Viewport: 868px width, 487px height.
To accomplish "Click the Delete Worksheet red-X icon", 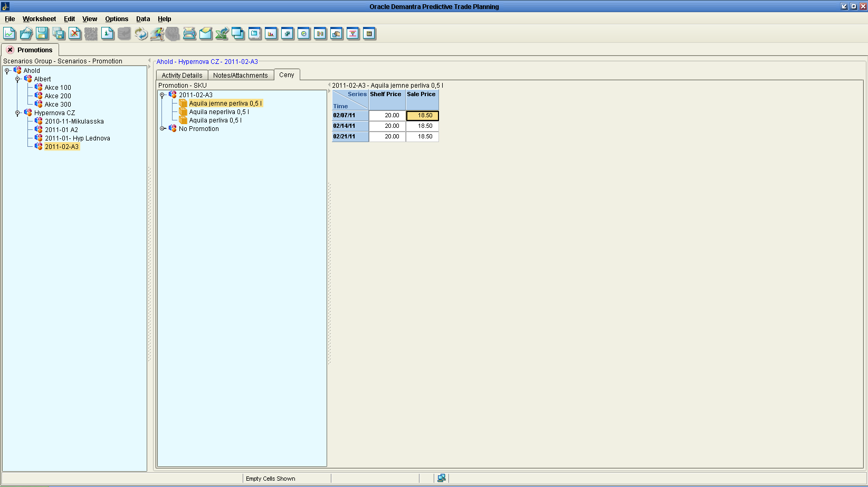I will click(x=75, y=33).
